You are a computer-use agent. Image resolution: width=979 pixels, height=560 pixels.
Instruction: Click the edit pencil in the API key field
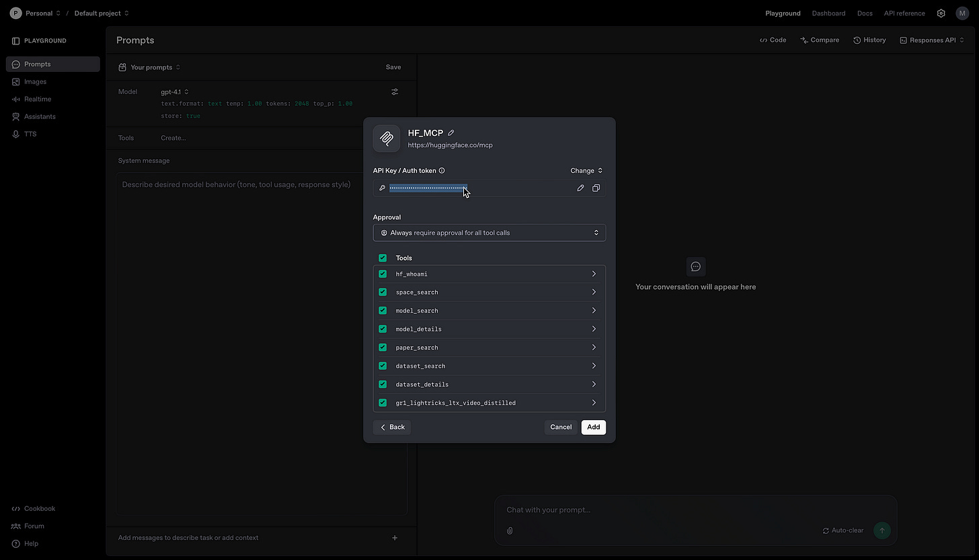(580, 188)
